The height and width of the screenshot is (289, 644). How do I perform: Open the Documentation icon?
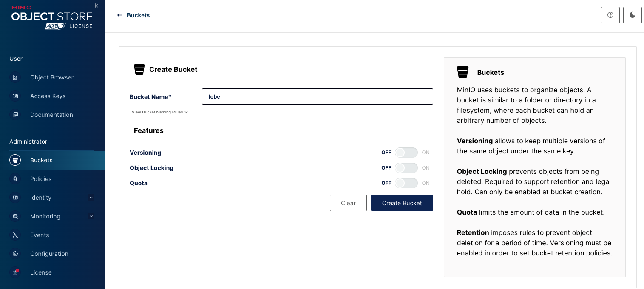[15, 115]
